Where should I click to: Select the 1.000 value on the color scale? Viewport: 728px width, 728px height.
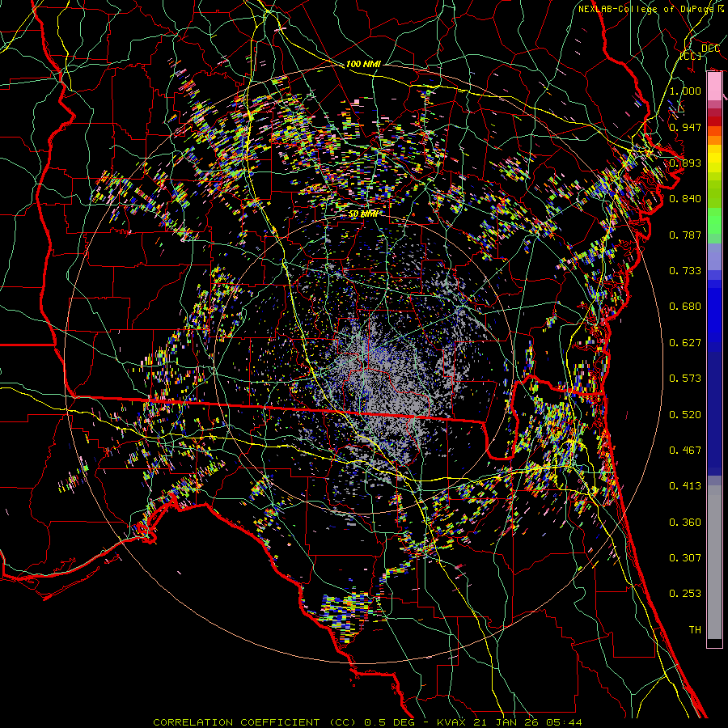685,91
